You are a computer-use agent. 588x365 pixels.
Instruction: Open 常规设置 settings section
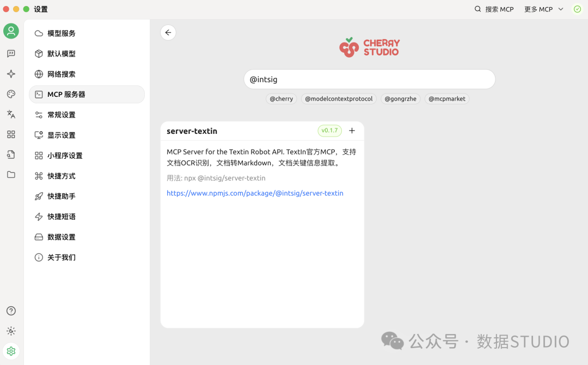[87, 115]
